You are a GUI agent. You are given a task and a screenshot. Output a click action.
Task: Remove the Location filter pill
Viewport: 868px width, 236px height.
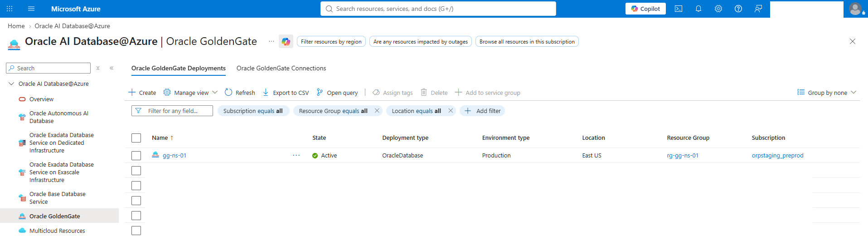pos(451,111)
